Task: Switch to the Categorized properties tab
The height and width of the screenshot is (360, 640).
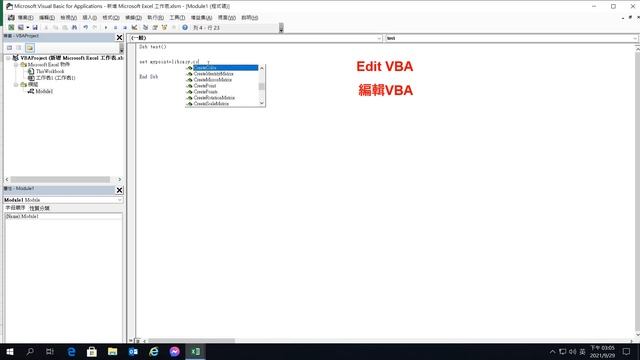Action: pyautogui.click(x=39, y=208)
